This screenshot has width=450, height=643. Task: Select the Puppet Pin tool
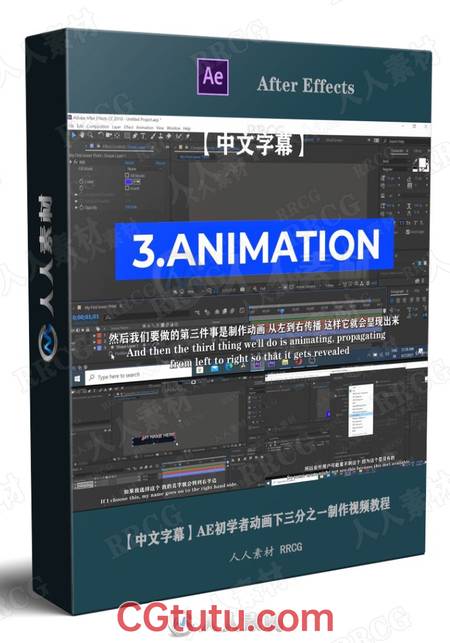click(x=187, y=136)
